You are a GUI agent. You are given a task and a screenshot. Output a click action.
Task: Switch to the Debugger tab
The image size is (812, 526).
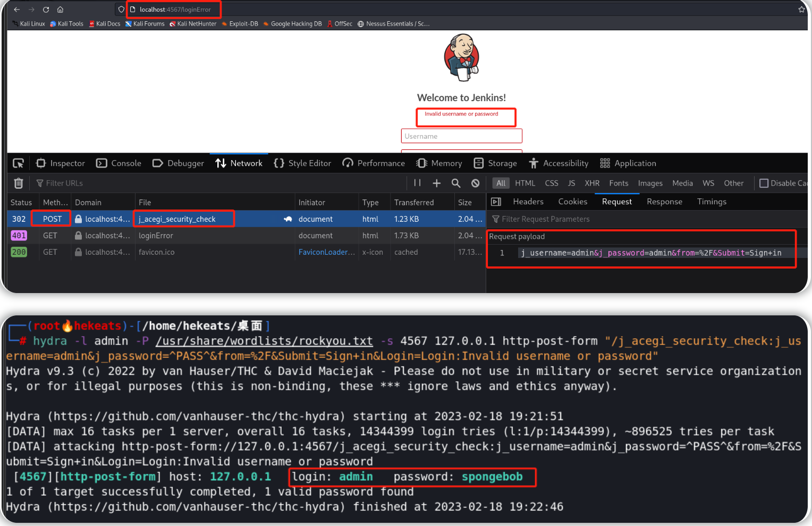pos(178,163)
